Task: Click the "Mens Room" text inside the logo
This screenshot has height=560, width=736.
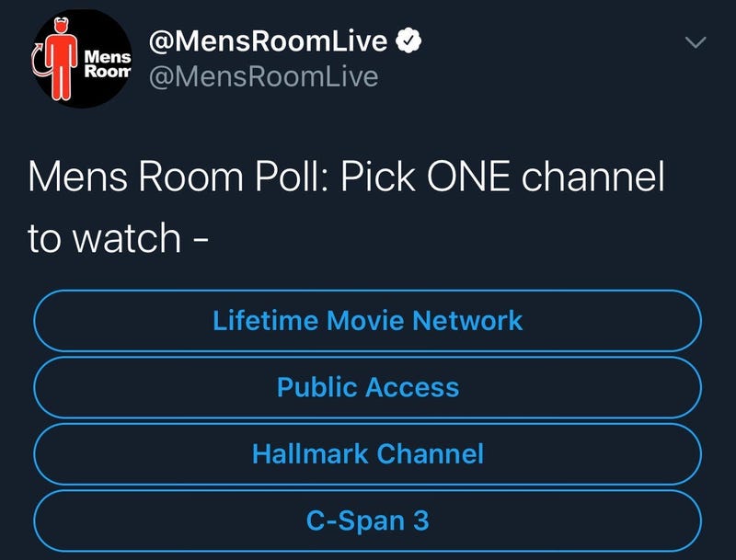Action: (x=108, y=63)
